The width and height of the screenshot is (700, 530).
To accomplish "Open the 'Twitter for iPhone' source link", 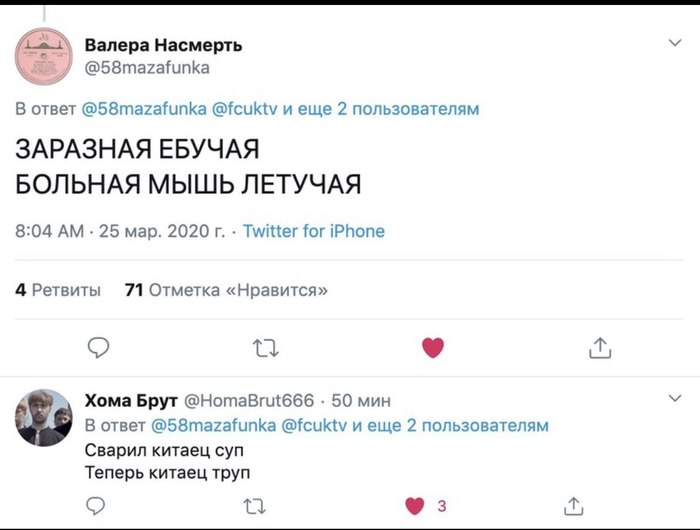I will click(x=313, y=231).
